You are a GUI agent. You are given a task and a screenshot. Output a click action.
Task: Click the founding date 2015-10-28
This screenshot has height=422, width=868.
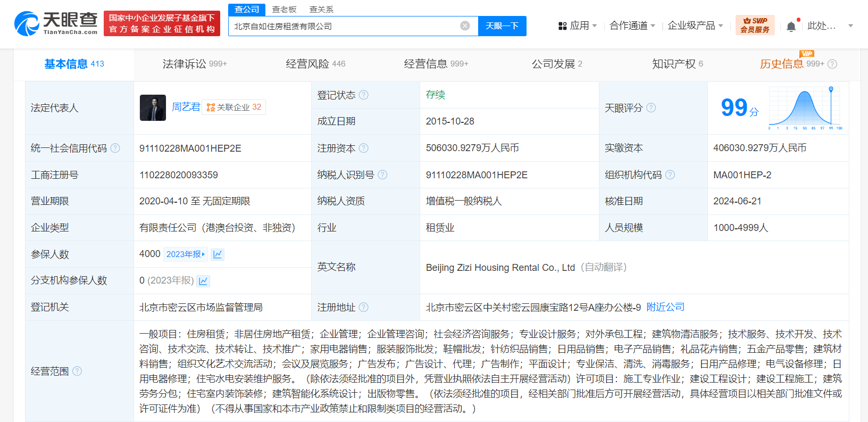(450, 121)
